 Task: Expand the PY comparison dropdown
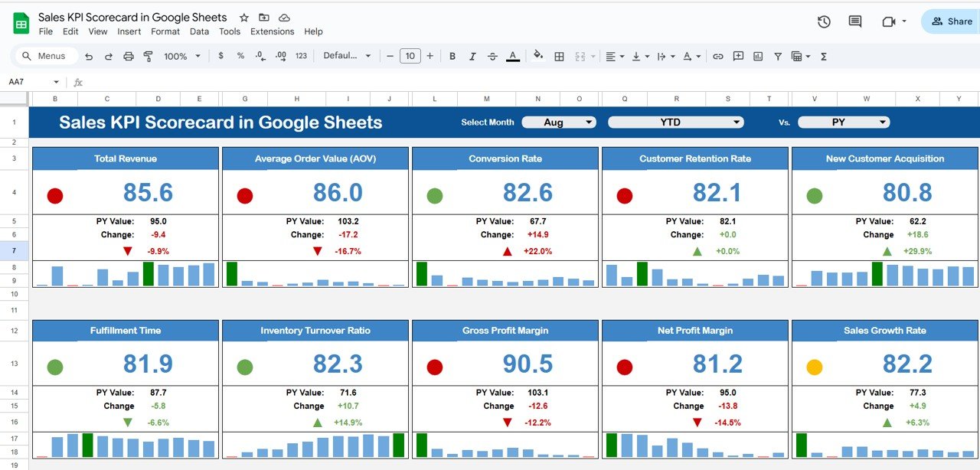coord(845,121)
